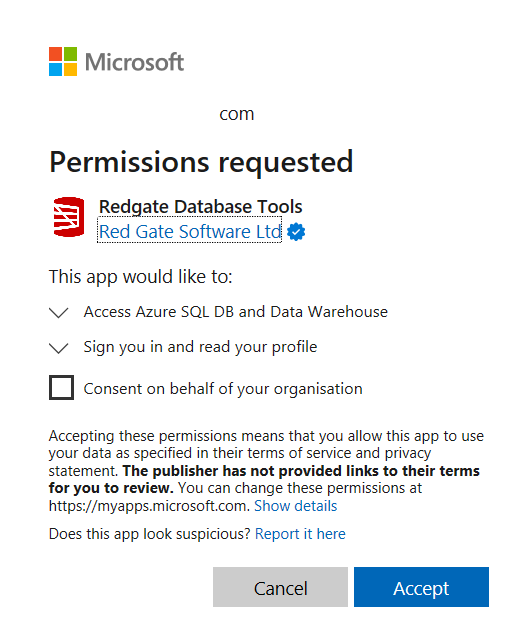Select the Access Azure SQL DB and Data Warehouse text
The width and height of the screenshot is (531, 633).
[x=235, y=312]
